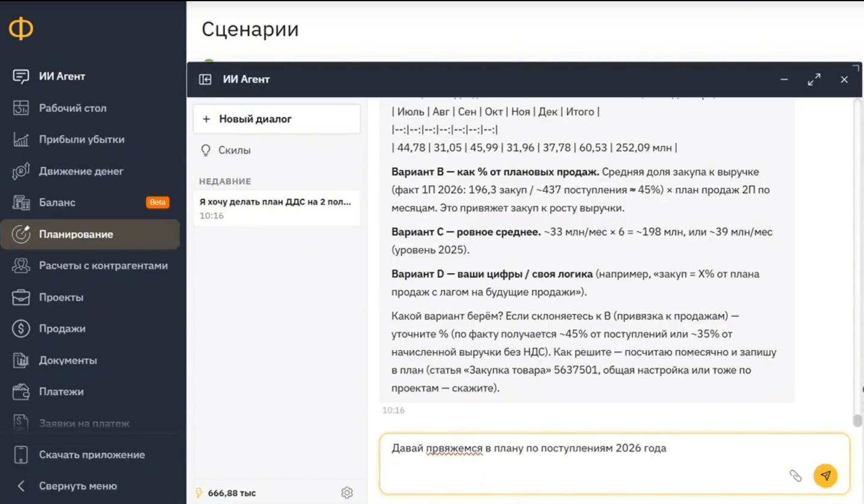Close the ИИ Агент panel
864x504 pixels.
(x=844, y=79)
